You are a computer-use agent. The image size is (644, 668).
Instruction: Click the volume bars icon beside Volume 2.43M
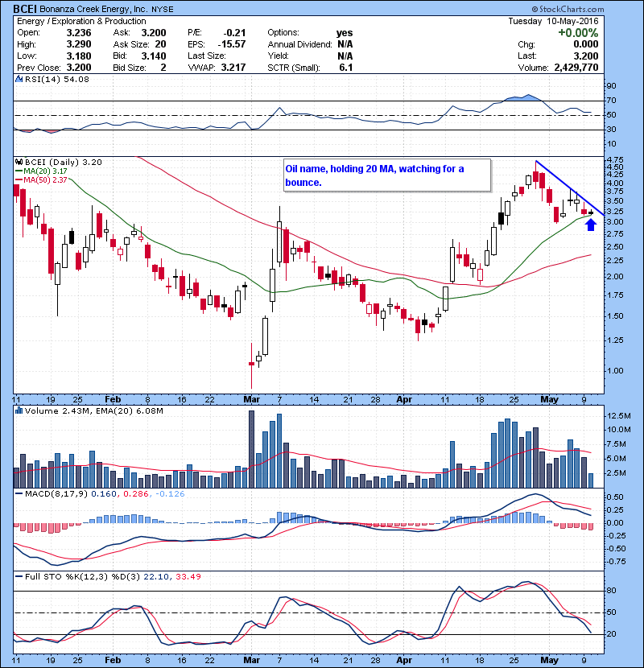[19, 410]
